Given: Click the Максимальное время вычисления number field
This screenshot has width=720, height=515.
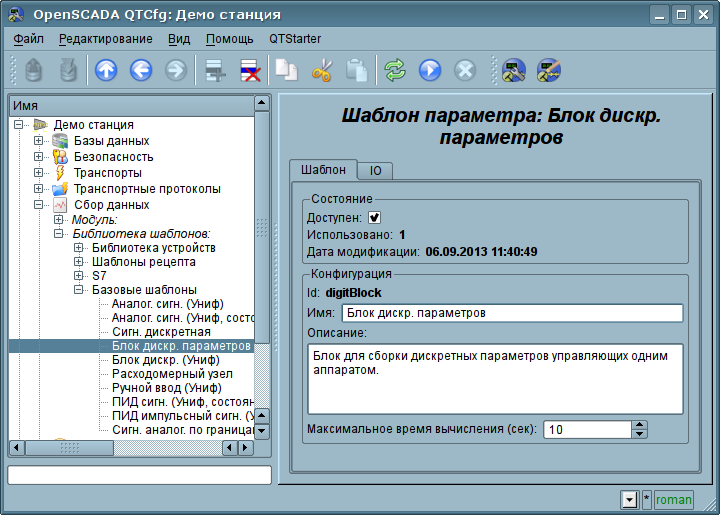Looking at the screenshot, I should point(588,430).
